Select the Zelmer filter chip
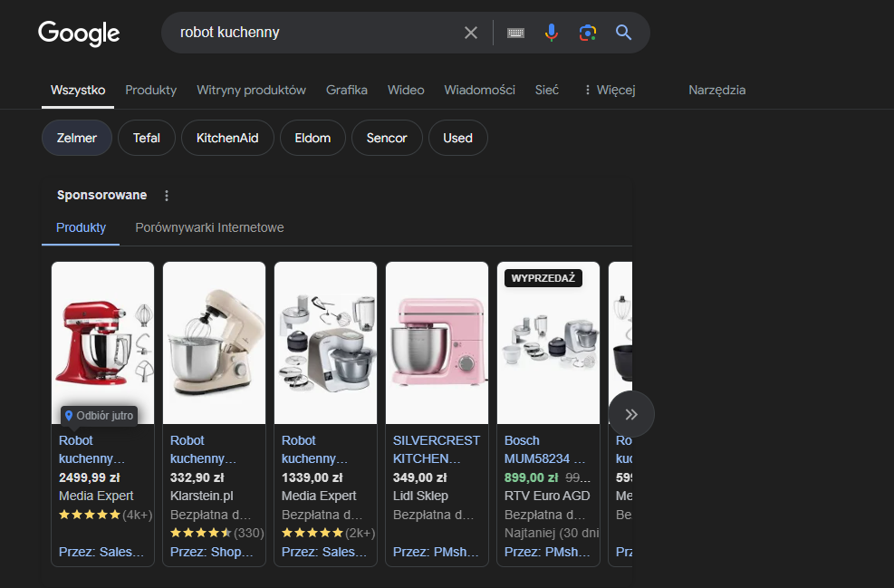The width and height of the screenshot is (894, 588). pos(77,138)
